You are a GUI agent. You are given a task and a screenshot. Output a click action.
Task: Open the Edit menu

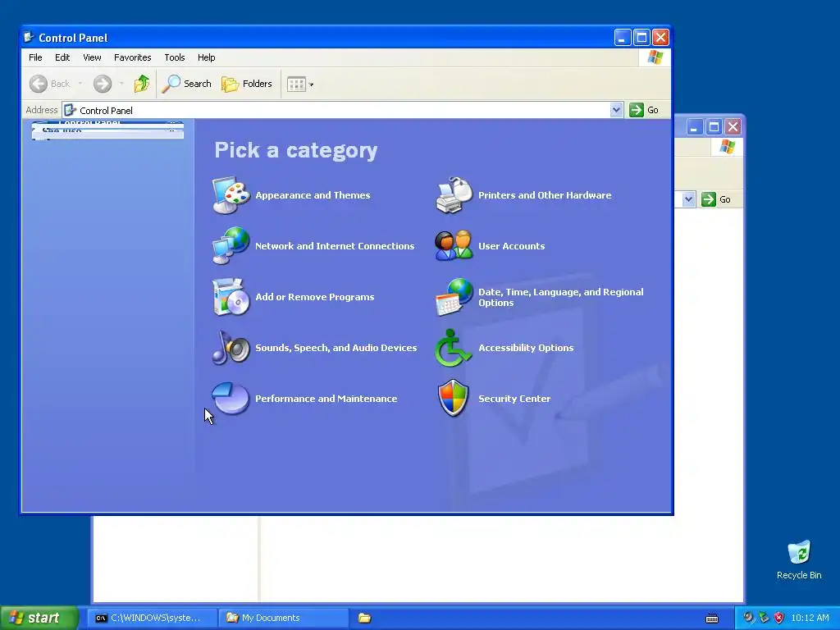pos(62,57)
